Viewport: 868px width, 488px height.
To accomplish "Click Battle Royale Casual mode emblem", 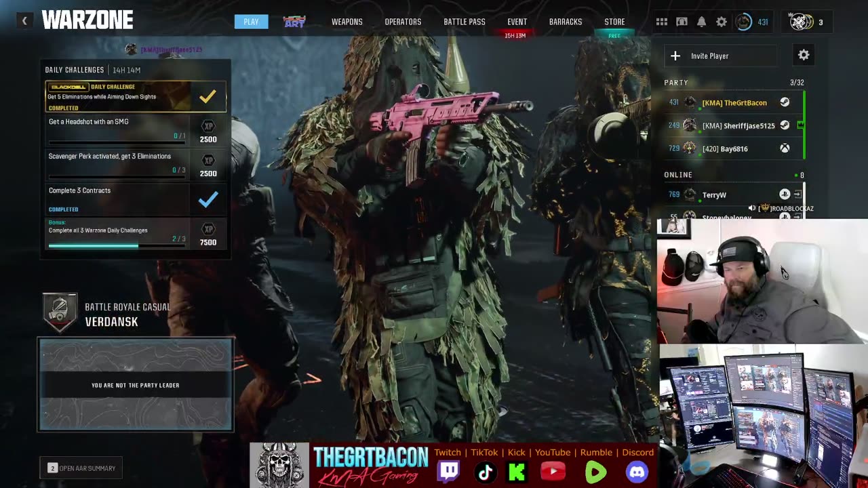I will (x=60, y=312).
